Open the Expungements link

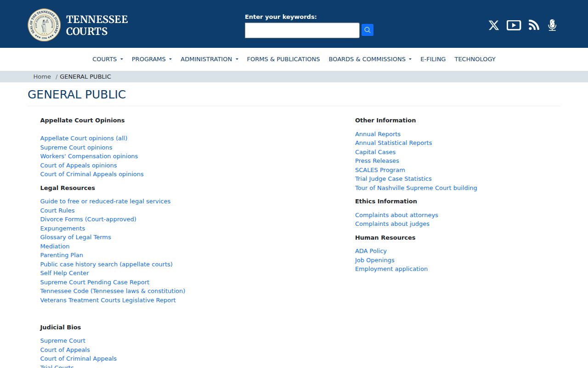click(x=62, y=228)
